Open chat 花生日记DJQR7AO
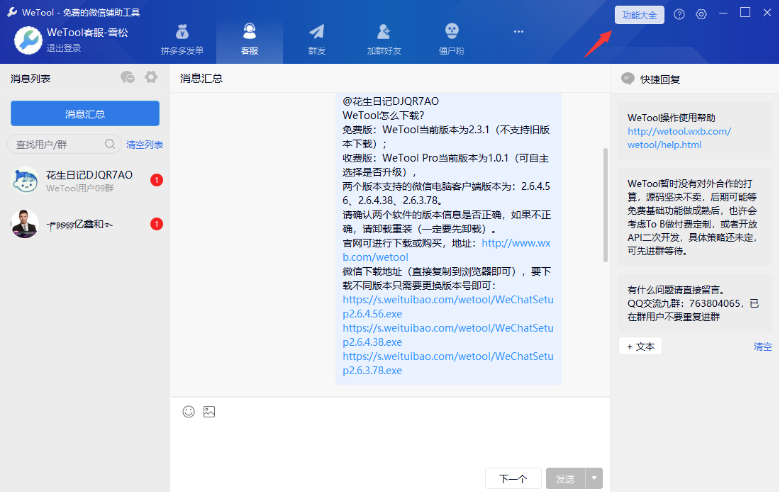The width and height of the screenshot is (779, 492). pyautogui.click(x=85, y=180)
